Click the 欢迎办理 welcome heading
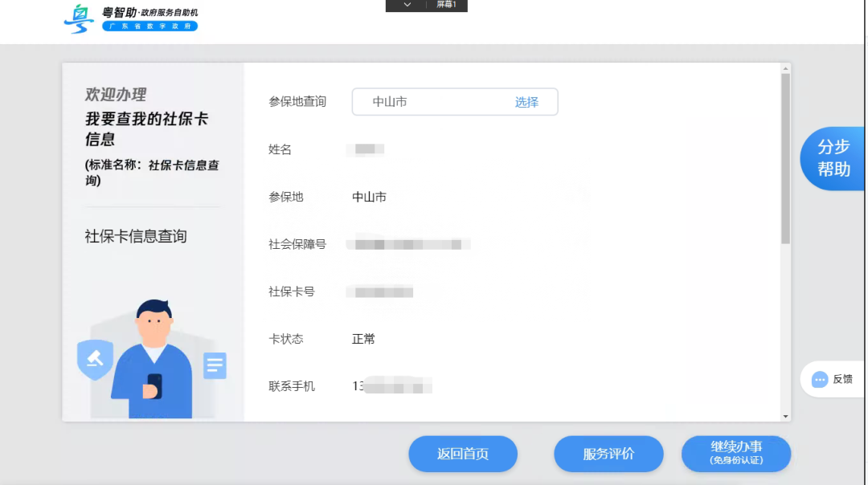This screenshot has width=868, height=485. [117, 94]
